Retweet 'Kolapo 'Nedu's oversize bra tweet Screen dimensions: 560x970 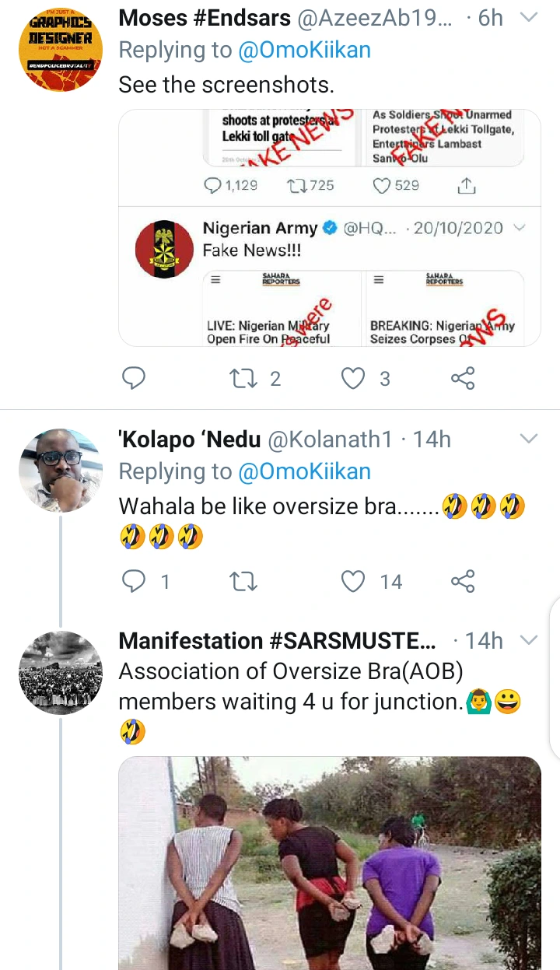click(x=244, y=580)
